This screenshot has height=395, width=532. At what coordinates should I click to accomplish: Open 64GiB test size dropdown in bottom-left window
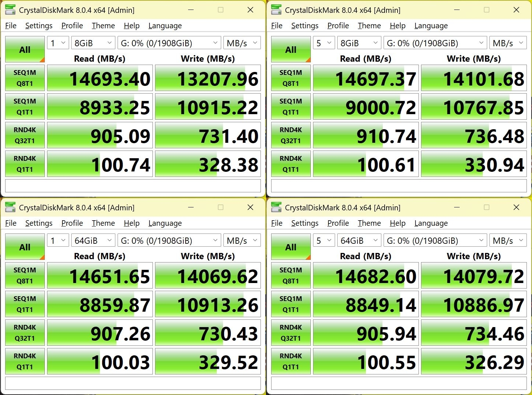93,240
